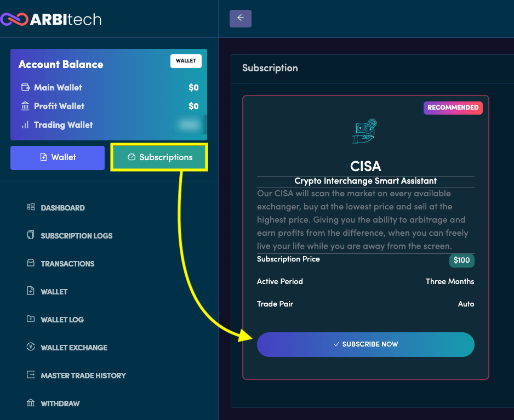Select the Master Trade History list icon
This screenshot has width=514, height=420.
[30, 375]
